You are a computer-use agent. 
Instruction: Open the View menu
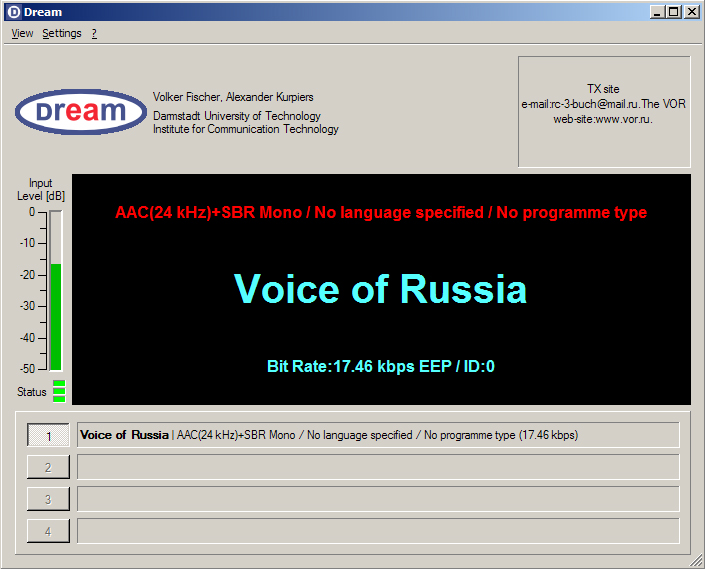22,33
